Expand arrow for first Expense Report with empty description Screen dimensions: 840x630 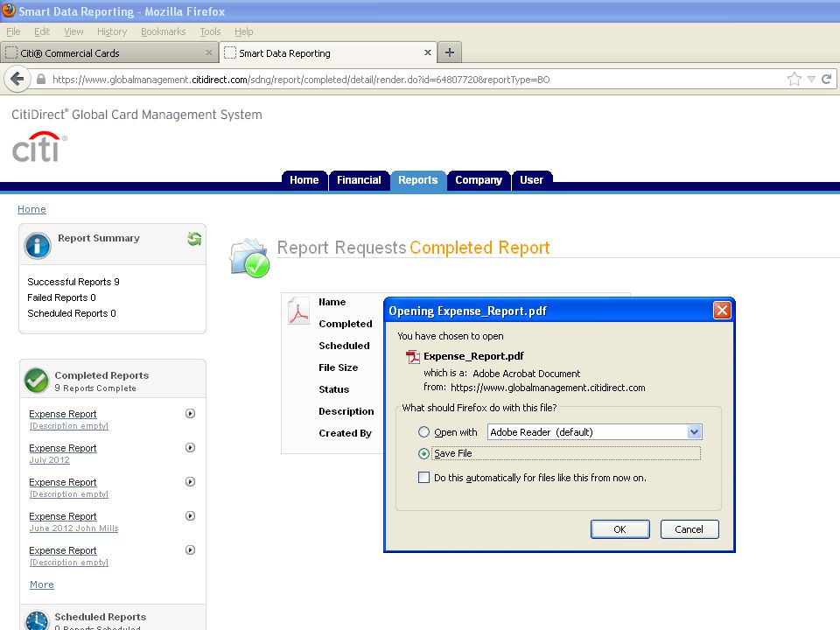(190, 414)
